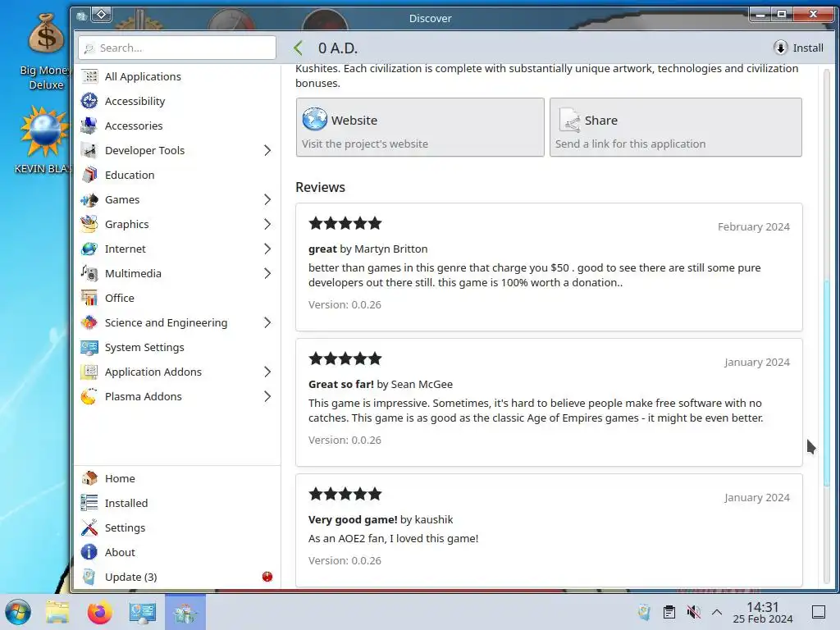The width and height of the screenshot is (840, 630).
Task: Click the "Very good game!" review title
Action: tap(353, 519)
